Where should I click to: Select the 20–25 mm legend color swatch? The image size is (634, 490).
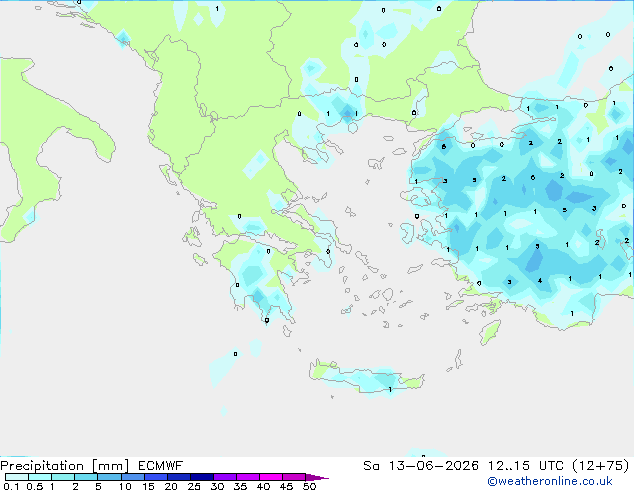[x=179, y=477]
